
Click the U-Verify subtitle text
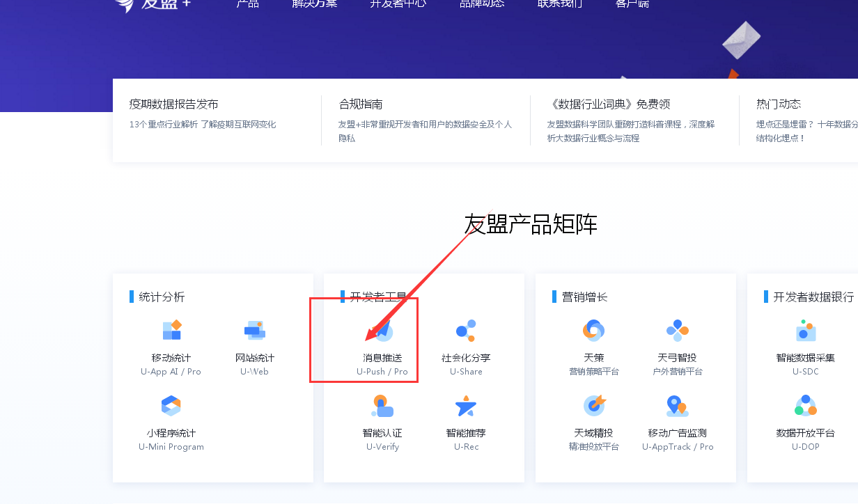[382, 447]
